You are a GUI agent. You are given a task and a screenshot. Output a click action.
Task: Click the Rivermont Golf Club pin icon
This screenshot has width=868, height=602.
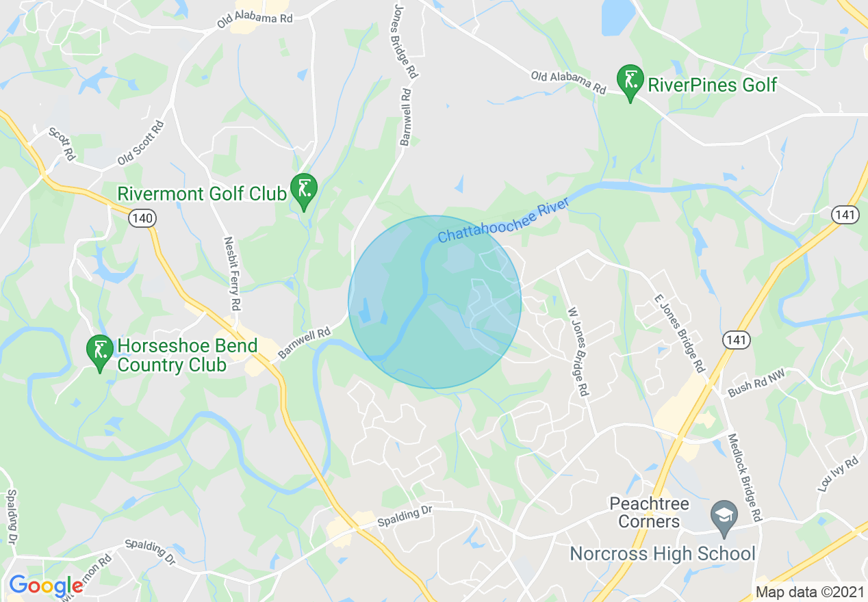point(303,190)
